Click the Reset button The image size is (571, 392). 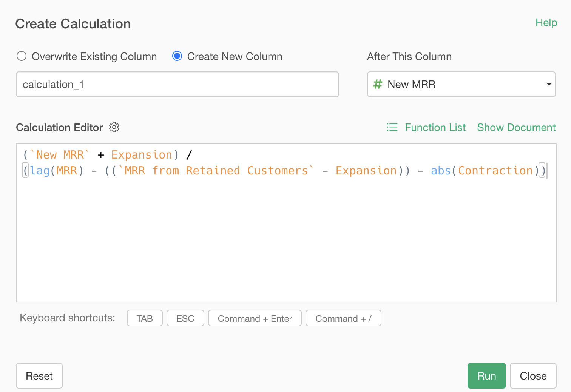[39, 376]
